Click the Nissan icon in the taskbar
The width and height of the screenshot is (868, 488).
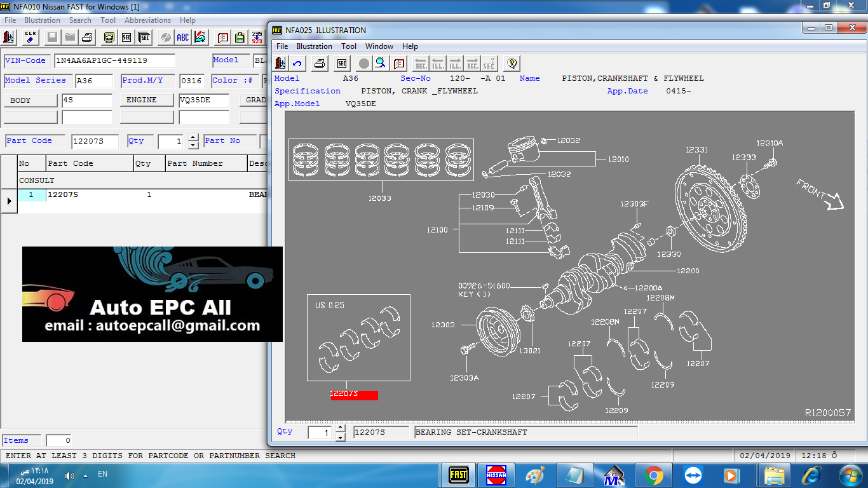[496, 475]
